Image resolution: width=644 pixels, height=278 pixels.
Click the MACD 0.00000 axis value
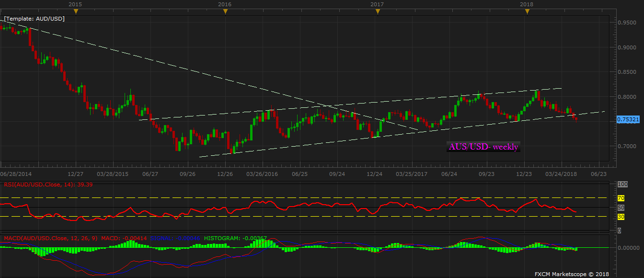click(628, 248)
